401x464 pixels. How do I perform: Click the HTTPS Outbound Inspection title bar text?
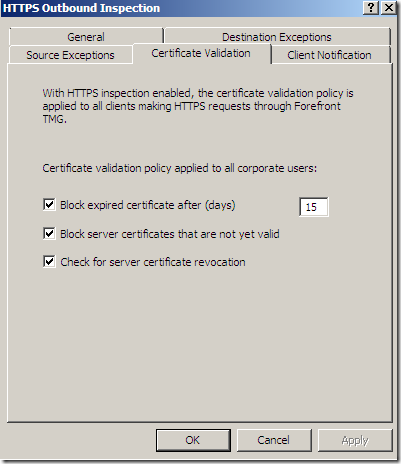pos(81,8)
